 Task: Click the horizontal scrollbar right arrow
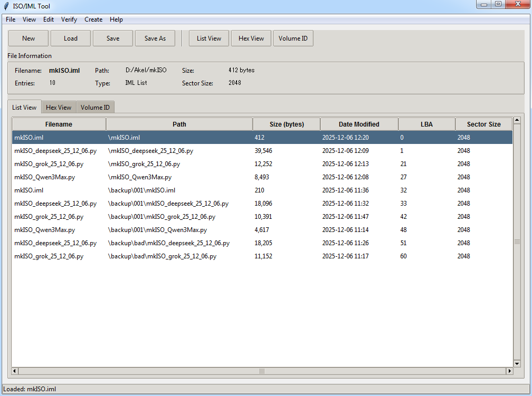[x=510, y=371]
